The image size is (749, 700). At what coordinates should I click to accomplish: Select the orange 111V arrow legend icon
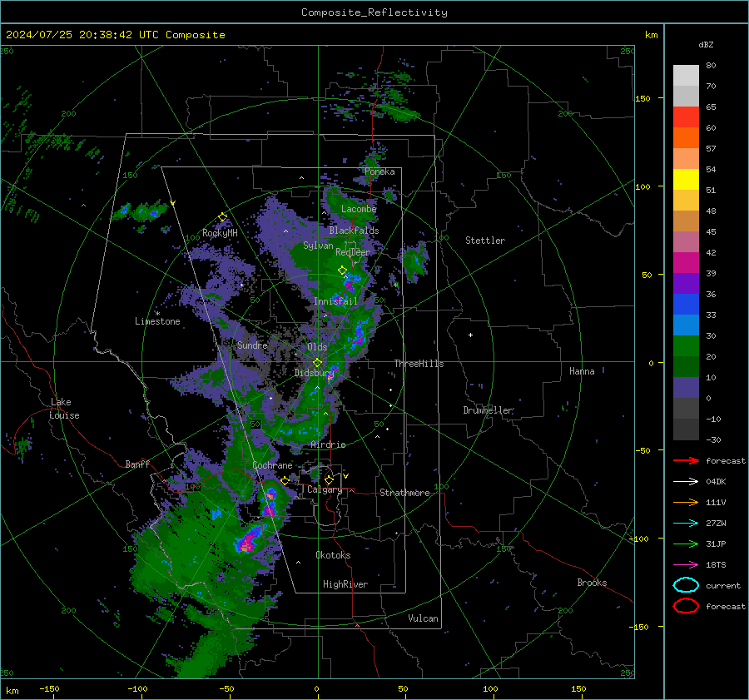[686, 502]
